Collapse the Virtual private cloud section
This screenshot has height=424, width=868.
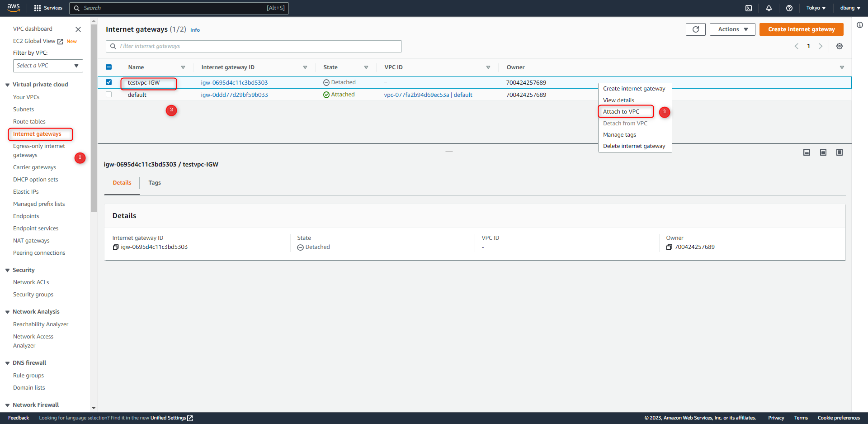pyautogui.click(x=7, y=85)
